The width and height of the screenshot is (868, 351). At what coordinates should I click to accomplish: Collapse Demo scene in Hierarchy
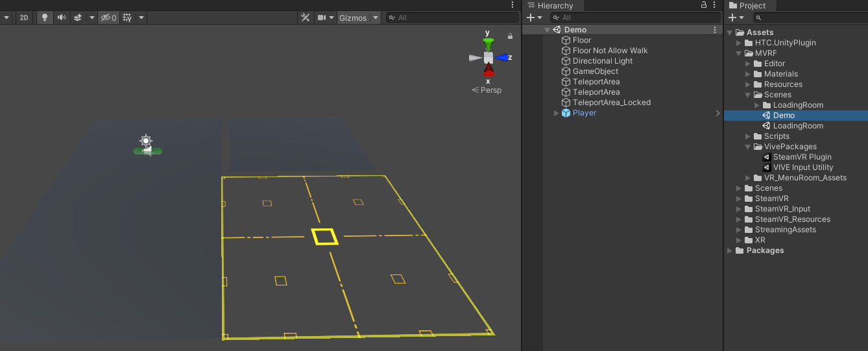(x=547, y=30)
